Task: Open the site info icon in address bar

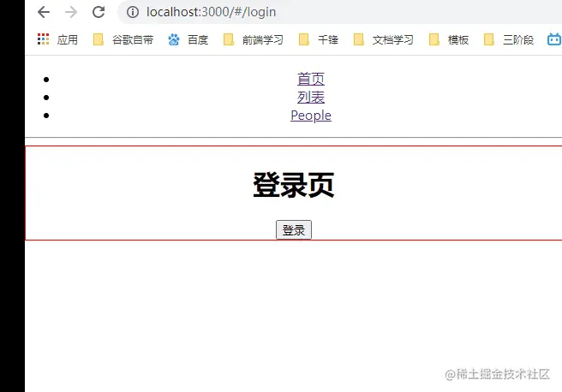Action: click(x=133, y=12)
